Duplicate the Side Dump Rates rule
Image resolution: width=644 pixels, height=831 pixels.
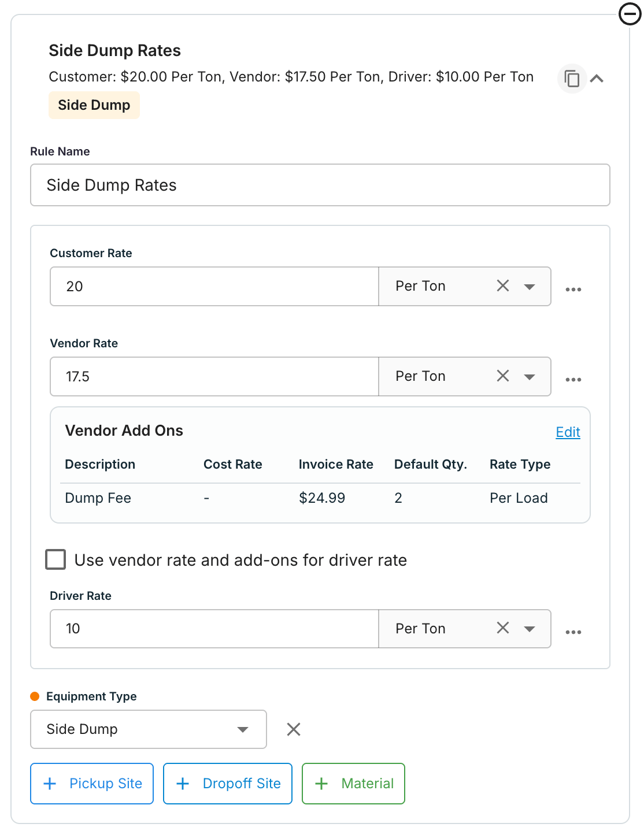(x=572, y=78)
